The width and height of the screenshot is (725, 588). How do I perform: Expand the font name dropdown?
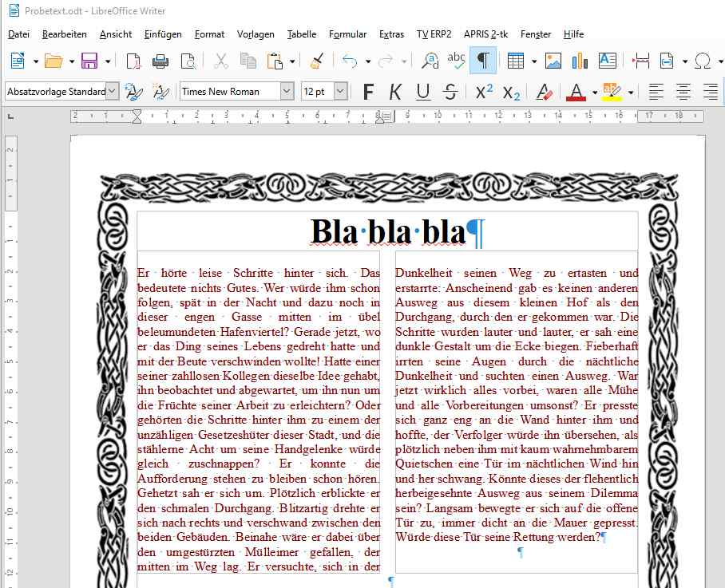point(287,92)
